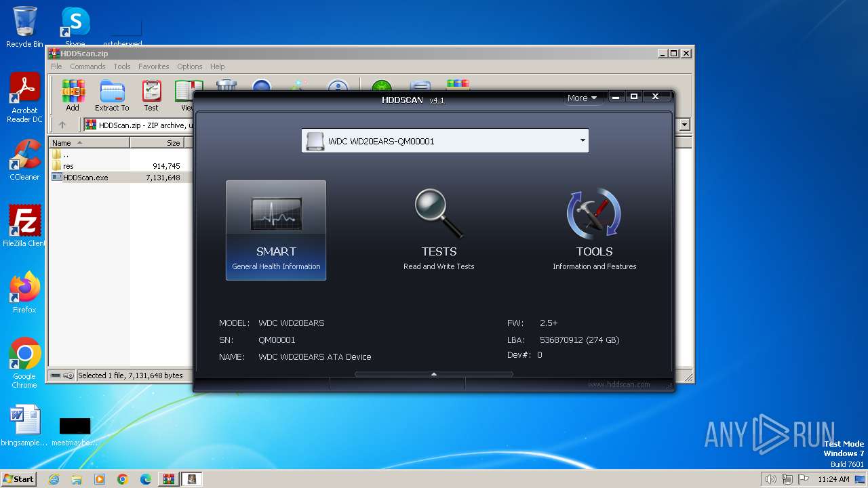Launch Microsoft Edge from the taskbar

[146, 479]
